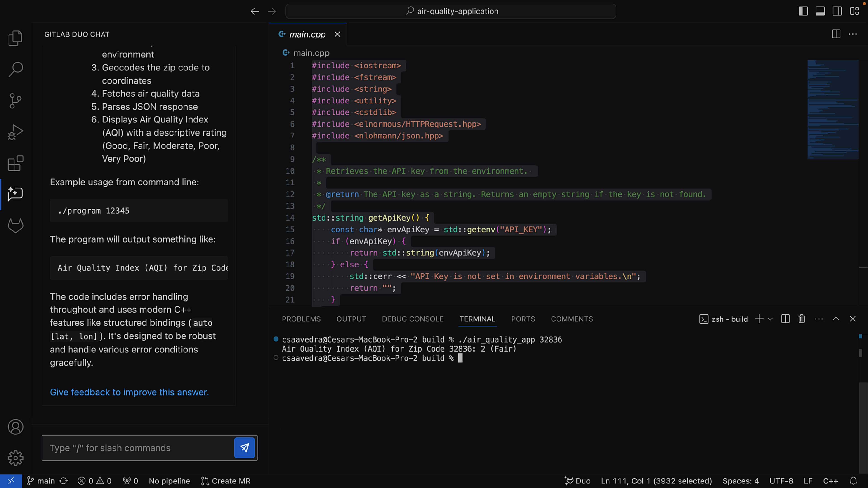Send the Duo chat message
This screenshot has width=868, height=488.
244,448
